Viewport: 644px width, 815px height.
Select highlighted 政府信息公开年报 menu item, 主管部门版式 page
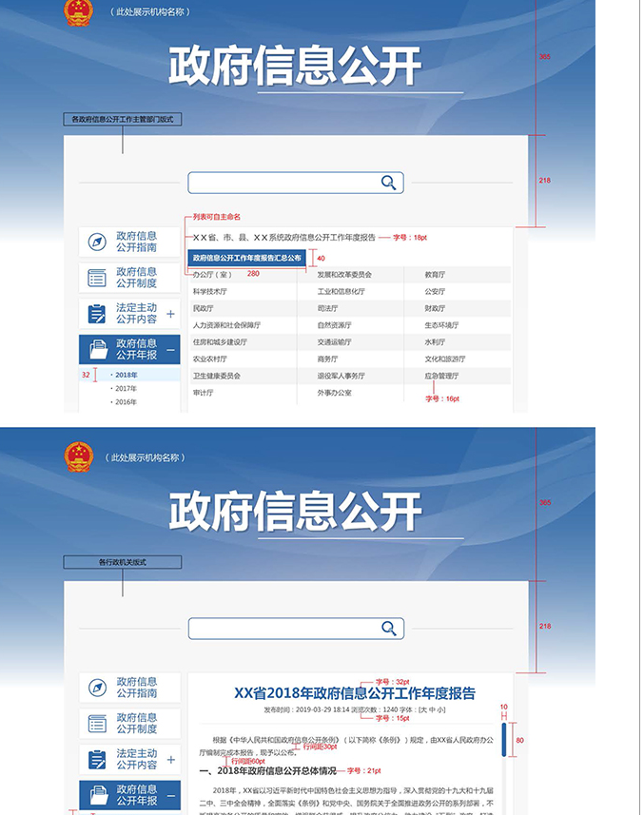tap(129, 349)
